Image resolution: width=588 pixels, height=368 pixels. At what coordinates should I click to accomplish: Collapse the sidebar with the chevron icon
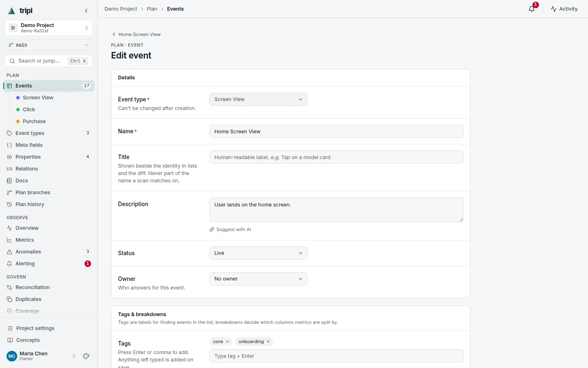tap(86, 11)
